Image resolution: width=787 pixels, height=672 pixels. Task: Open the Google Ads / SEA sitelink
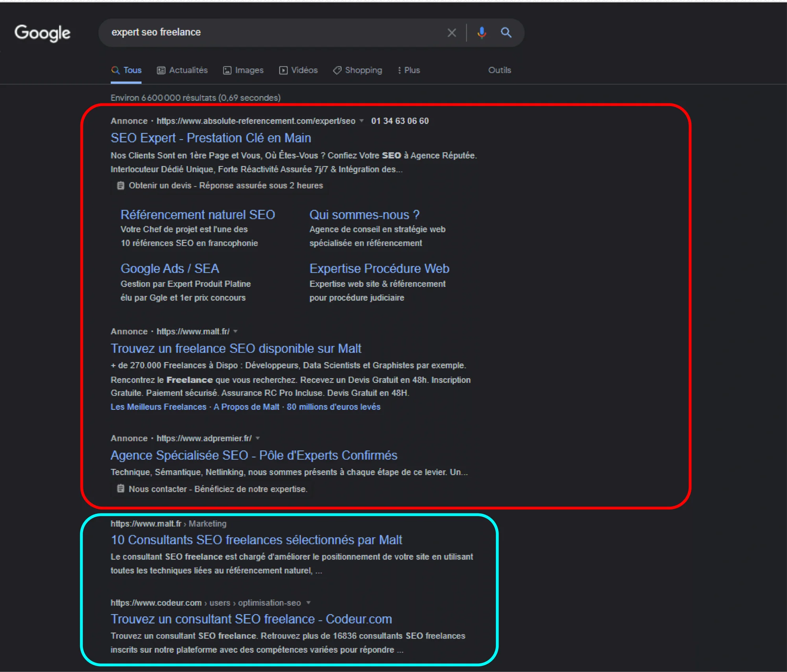pos(170,269)
